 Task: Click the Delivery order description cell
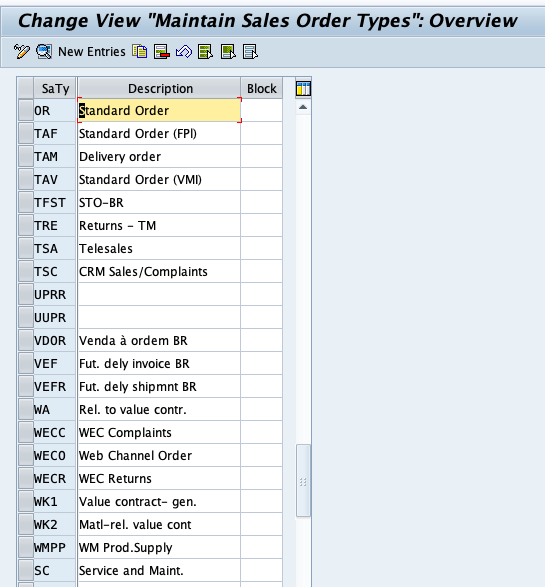click(x=159, y=156)
